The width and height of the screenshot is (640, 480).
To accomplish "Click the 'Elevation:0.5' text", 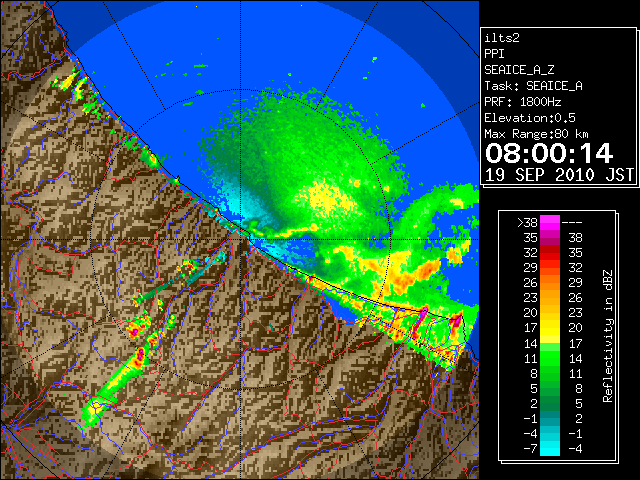I will click(530, 118).
